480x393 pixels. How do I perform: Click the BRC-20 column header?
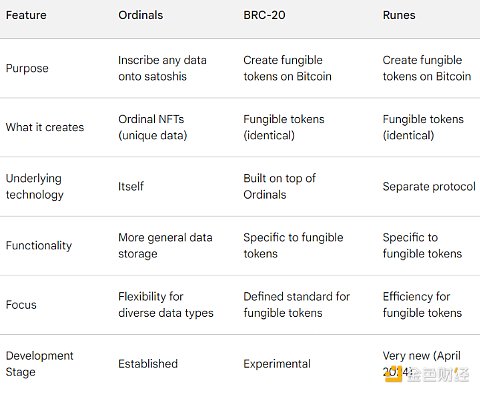(264, 15)
